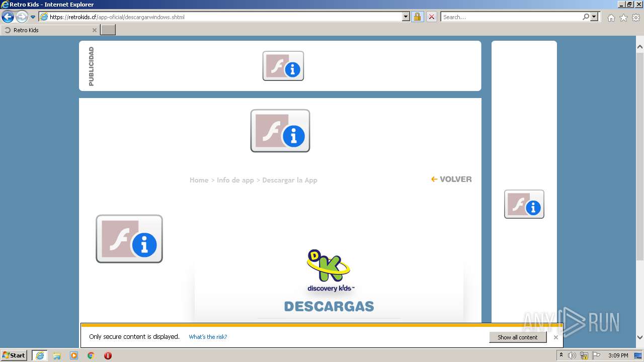The height and width of the screenshot is (362, 644).
Task: Click Flash placeholder in left content area
Action: pos(129,239)
